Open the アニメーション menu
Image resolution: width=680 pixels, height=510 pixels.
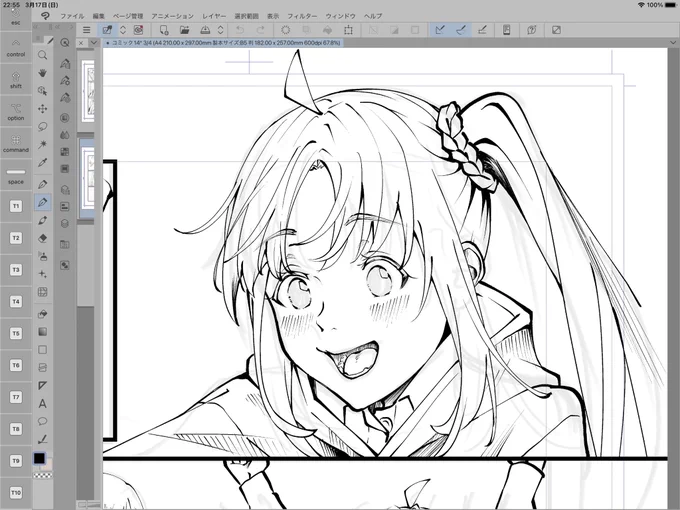[172, 16]
